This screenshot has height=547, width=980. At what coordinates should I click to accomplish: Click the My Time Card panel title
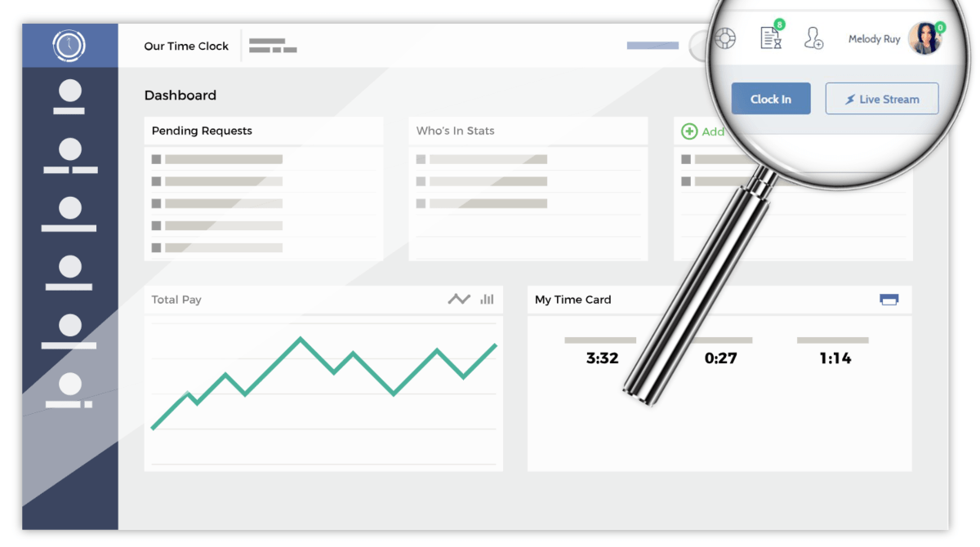click(573, 300)
